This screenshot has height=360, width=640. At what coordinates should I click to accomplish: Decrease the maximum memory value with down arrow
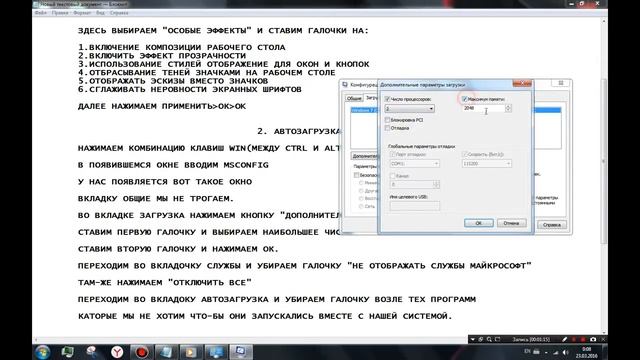click(508, 110)
